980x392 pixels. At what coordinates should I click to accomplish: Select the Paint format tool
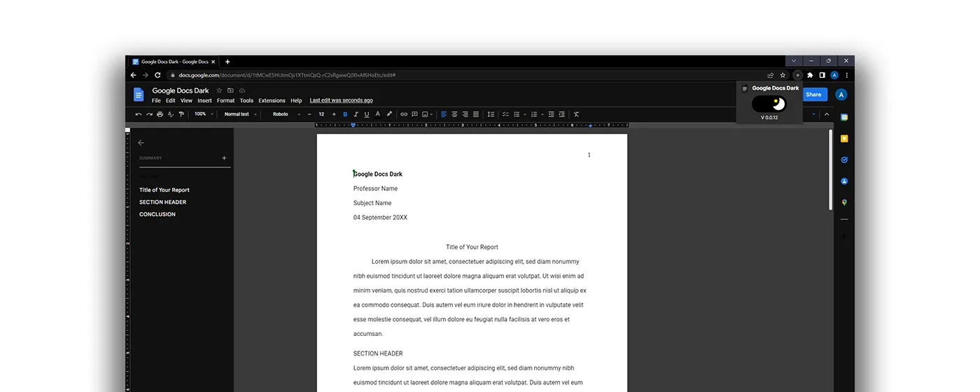click(181, 114)
